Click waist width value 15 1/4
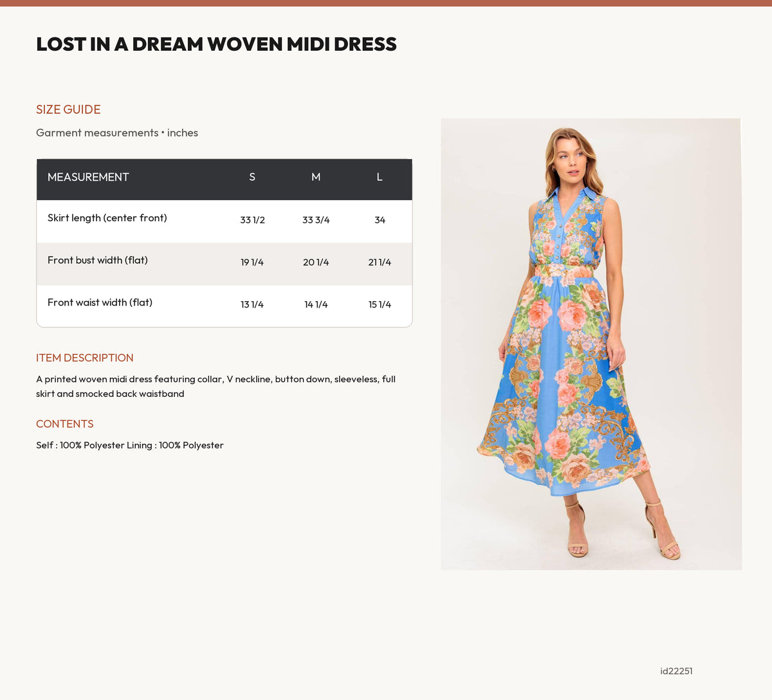 pyautogui.click(x=380, y=305)
